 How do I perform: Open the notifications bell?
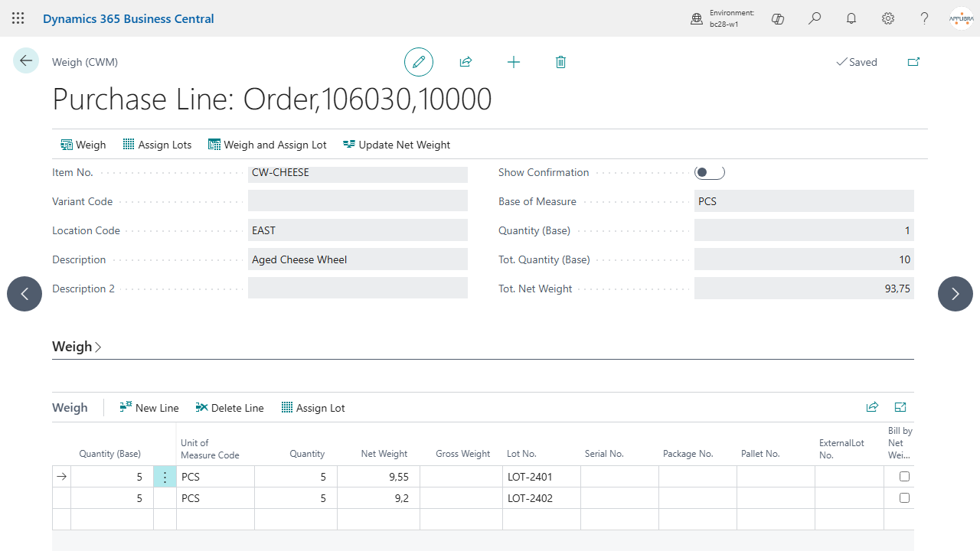click(851, 18)
